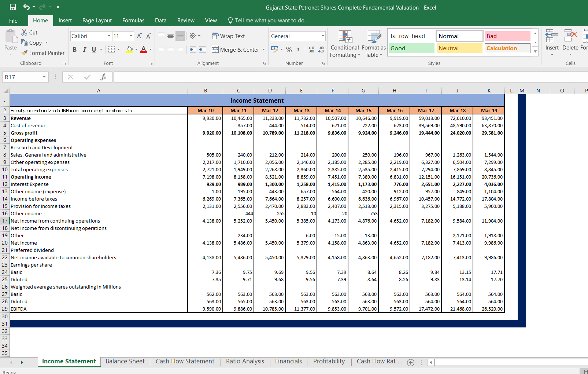Click the Accounting Number Format icon
Viewport: 588px width, 374px height.
tap(274, 49)
